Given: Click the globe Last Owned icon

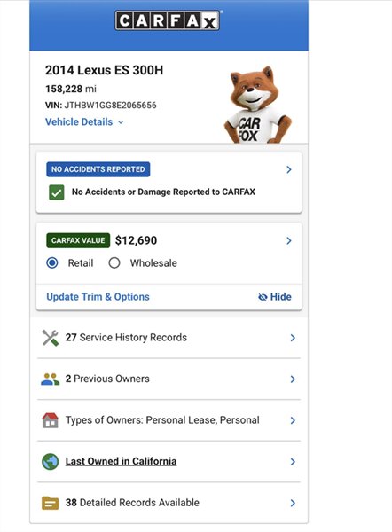Looking at the screenshot, I should point(51,462).
